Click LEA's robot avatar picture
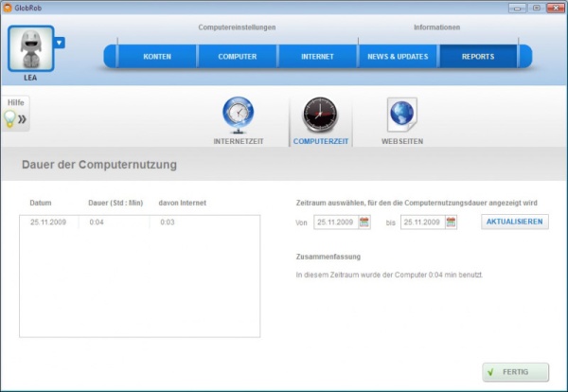The height and width of the screenshot is (392, 568). click(x=31, y=48)
